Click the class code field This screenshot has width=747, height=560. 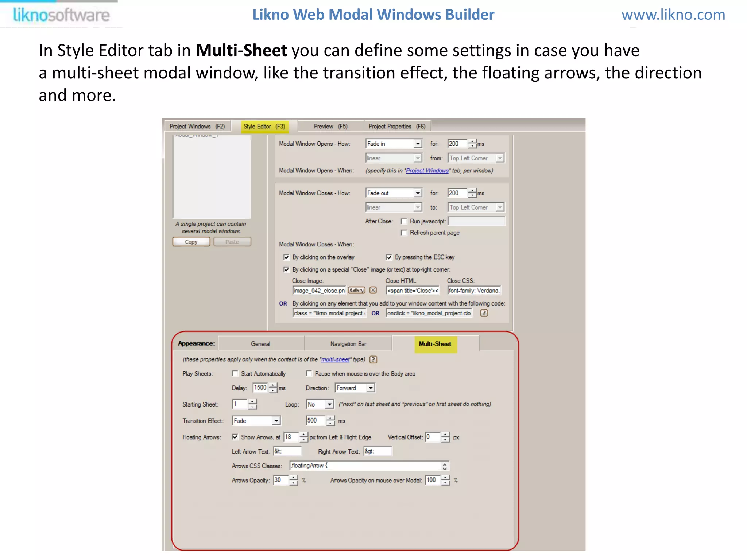(329, 313)
